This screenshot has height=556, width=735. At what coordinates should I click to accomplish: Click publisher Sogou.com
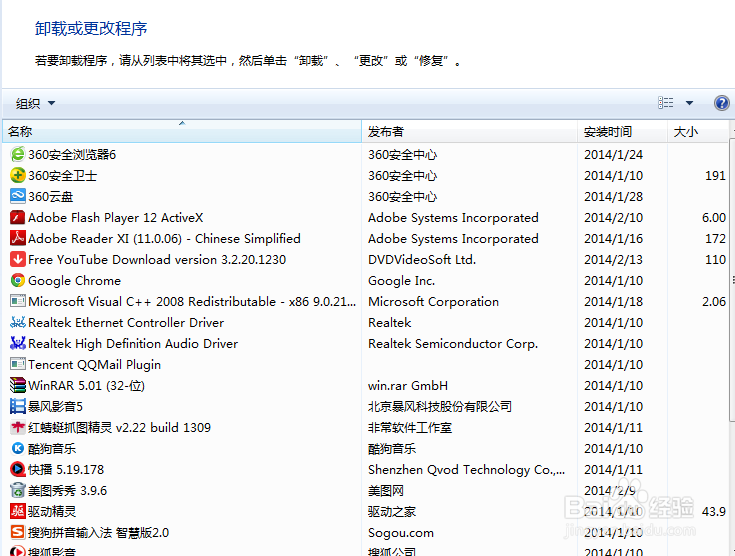(401, 533)
